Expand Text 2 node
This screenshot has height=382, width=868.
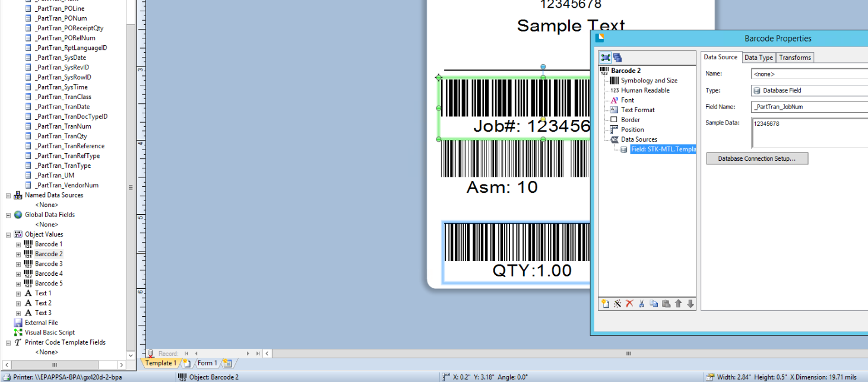click(x=18, y=303)
